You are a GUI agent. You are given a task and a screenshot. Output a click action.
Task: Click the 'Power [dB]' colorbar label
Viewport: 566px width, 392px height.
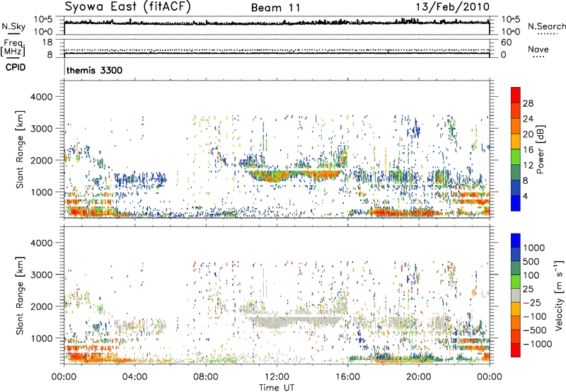[x=540, y=149]
